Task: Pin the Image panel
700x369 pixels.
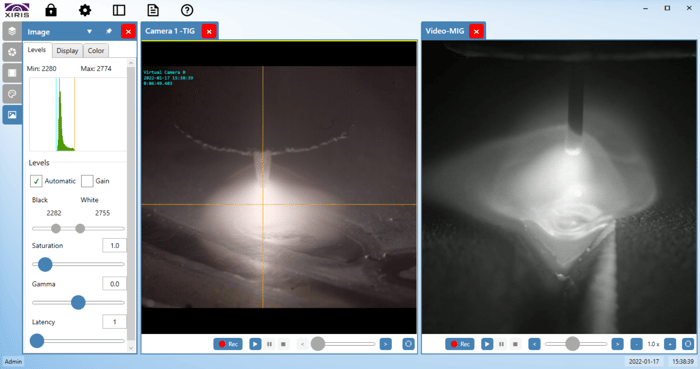Action: click(108, 31)
